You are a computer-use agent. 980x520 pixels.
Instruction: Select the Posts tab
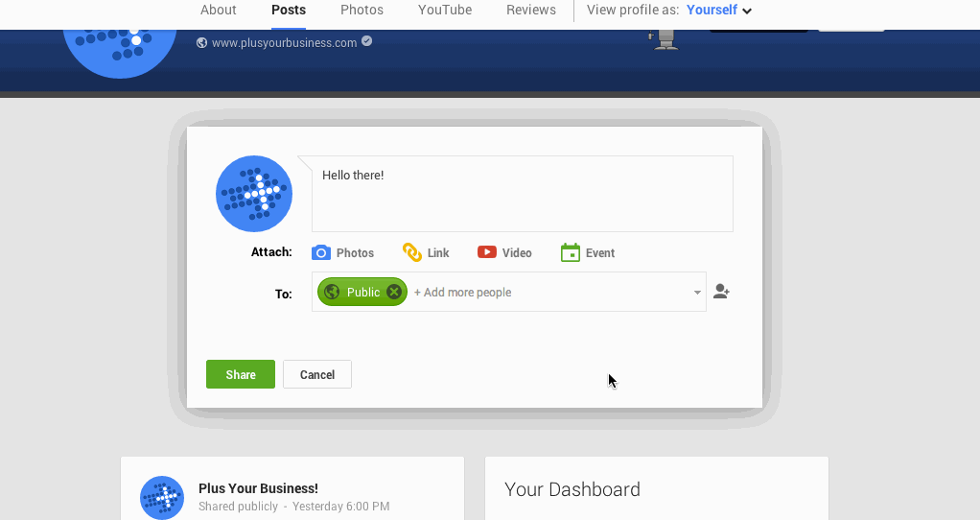(289, 10)
